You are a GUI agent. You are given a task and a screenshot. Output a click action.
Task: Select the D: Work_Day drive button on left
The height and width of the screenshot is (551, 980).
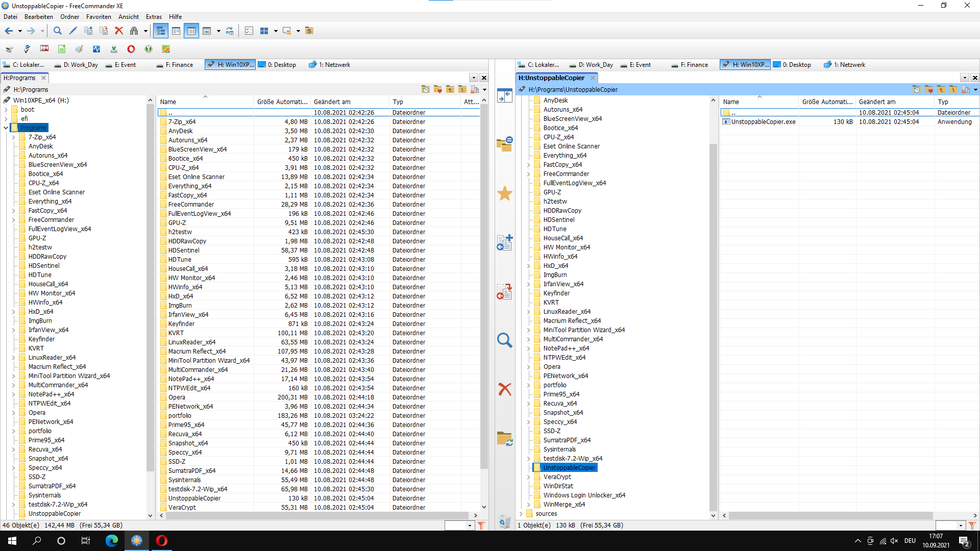78,65
